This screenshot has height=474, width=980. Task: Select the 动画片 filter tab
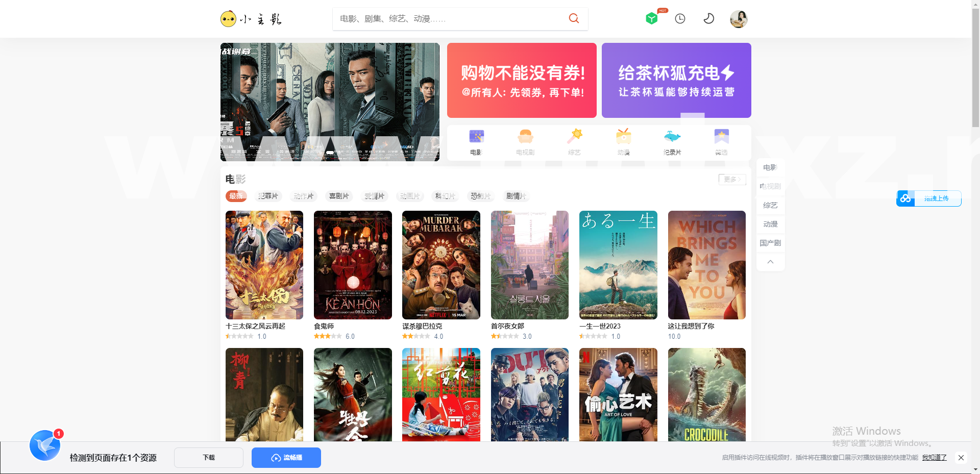tap(410, 196)
